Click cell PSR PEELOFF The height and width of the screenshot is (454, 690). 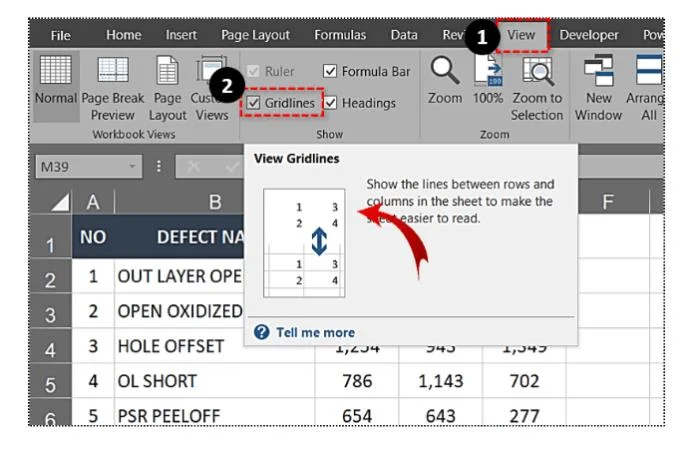point(215,413)
